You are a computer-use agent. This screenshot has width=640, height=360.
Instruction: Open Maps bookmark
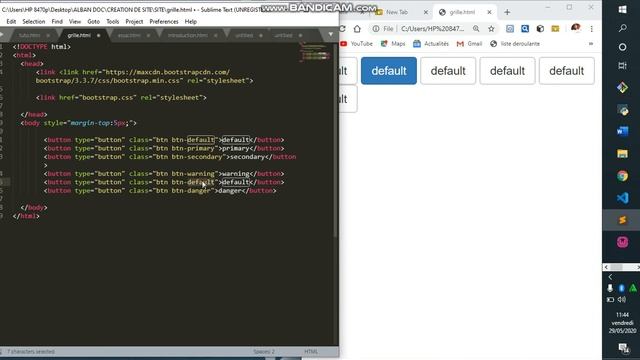(x=393, y=44)
